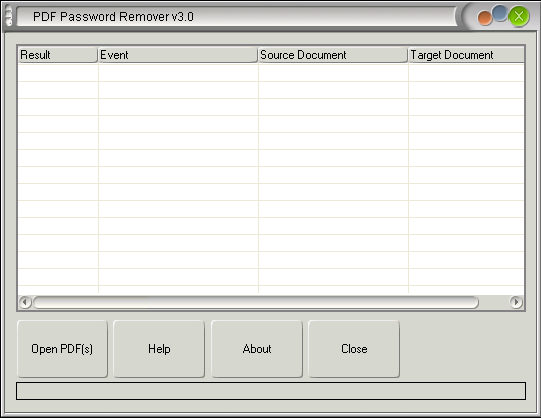Sort by the Event column header
541x418 pixels.
(178, 55)
